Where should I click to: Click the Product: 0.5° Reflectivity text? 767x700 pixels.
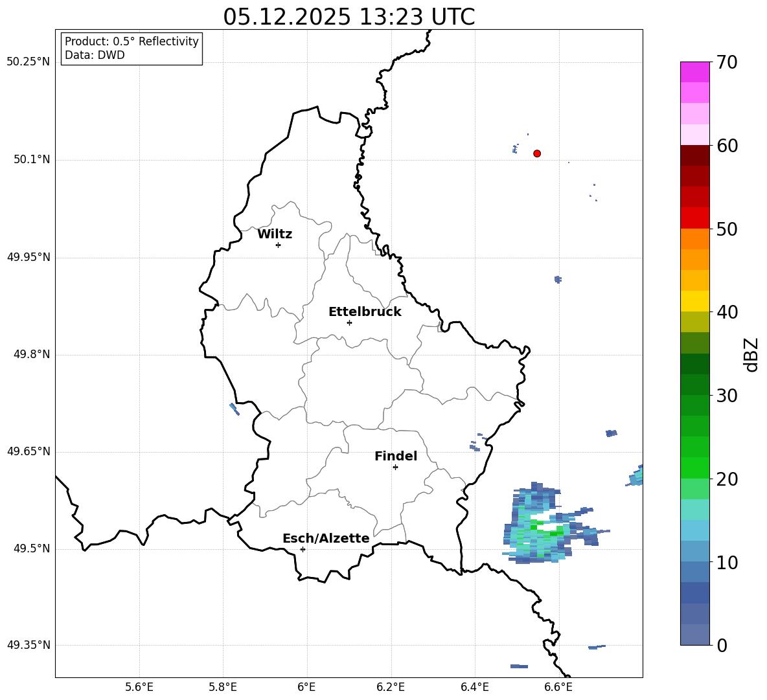132,41
